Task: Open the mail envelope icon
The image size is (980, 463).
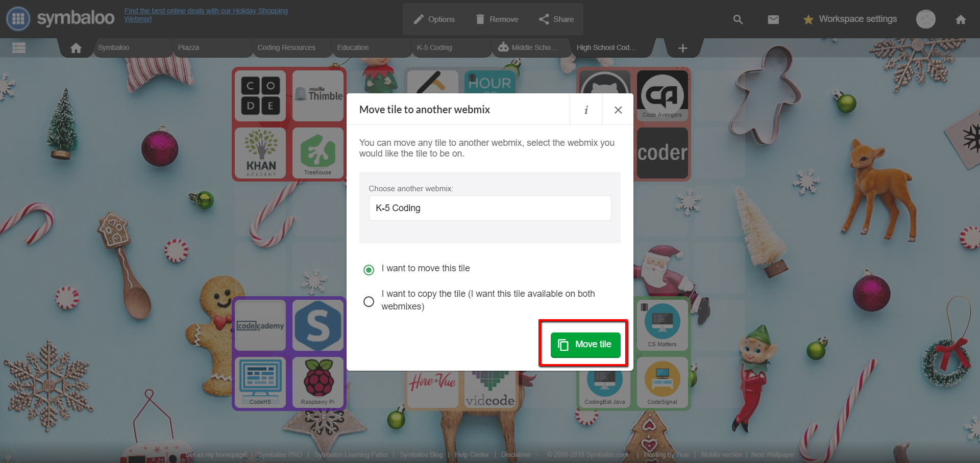Action: pyautogui.click(x=773, y=19)
